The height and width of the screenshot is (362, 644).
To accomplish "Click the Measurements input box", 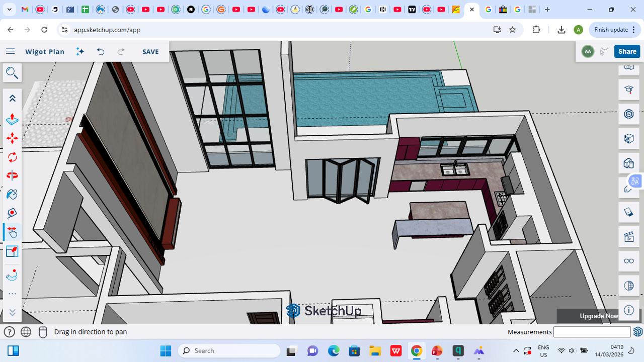I will (592, 332).
